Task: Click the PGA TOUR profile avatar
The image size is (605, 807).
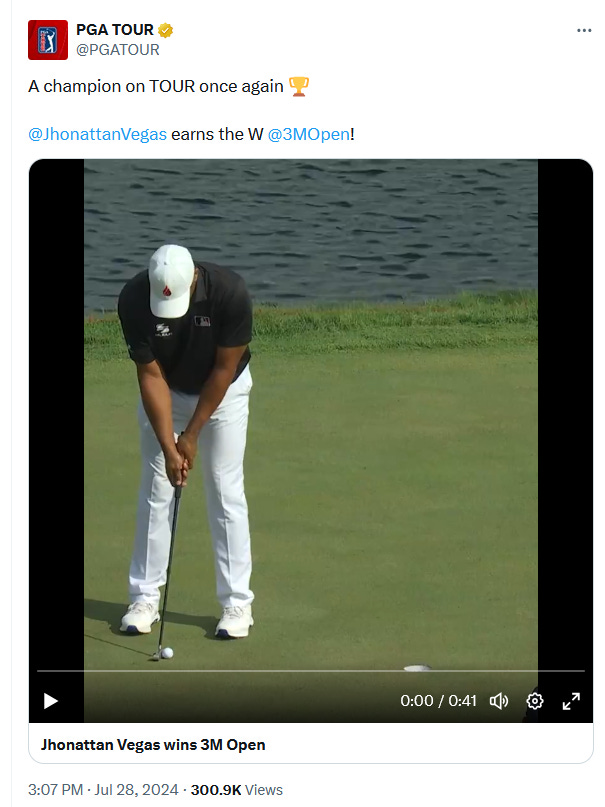Action: tap(48, 40)
